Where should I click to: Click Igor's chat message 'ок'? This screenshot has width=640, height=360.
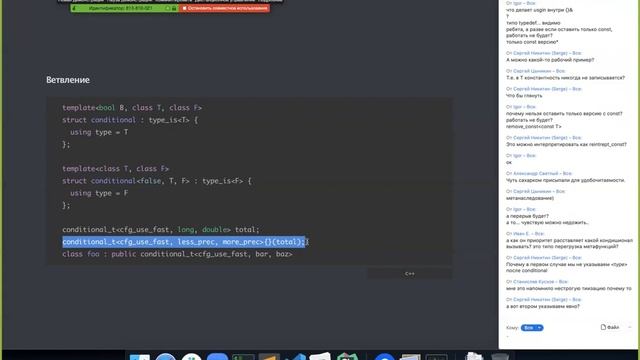[x=509, y=162]
